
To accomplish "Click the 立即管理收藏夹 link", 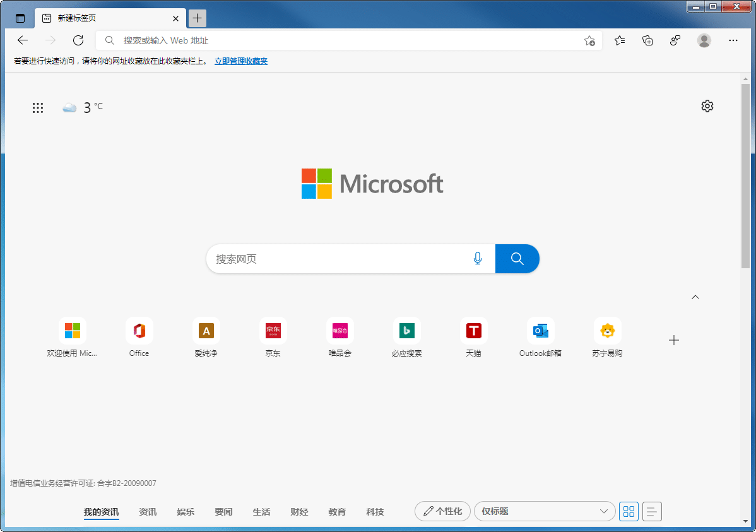I will pyautogui.click(x=241, y=61).
